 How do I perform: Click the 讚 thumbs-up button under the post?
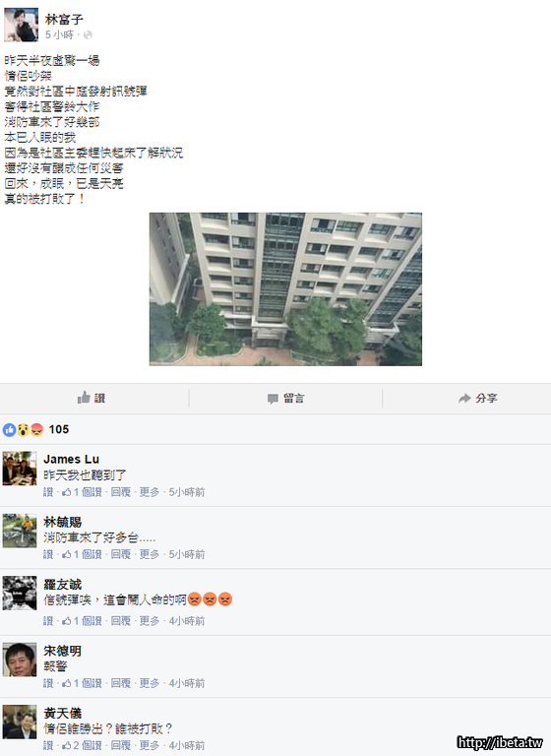[x=92, y=399]
